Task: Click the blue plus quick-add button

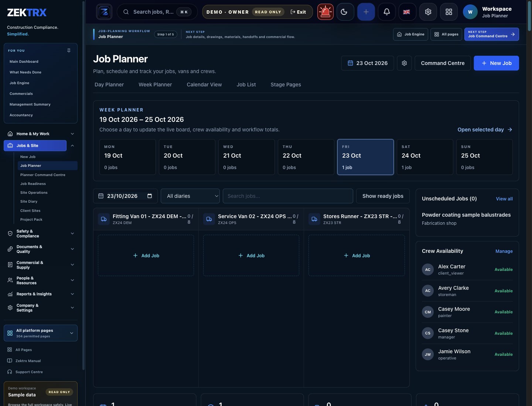Action: tap(366, 12)
